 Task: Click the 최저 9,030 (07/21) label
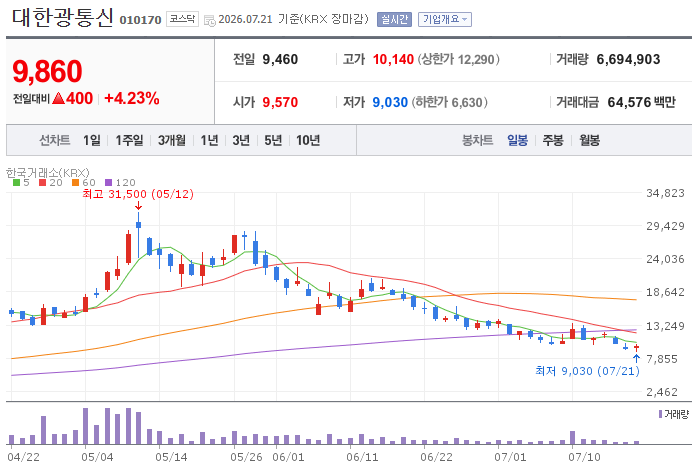(587, 371)
